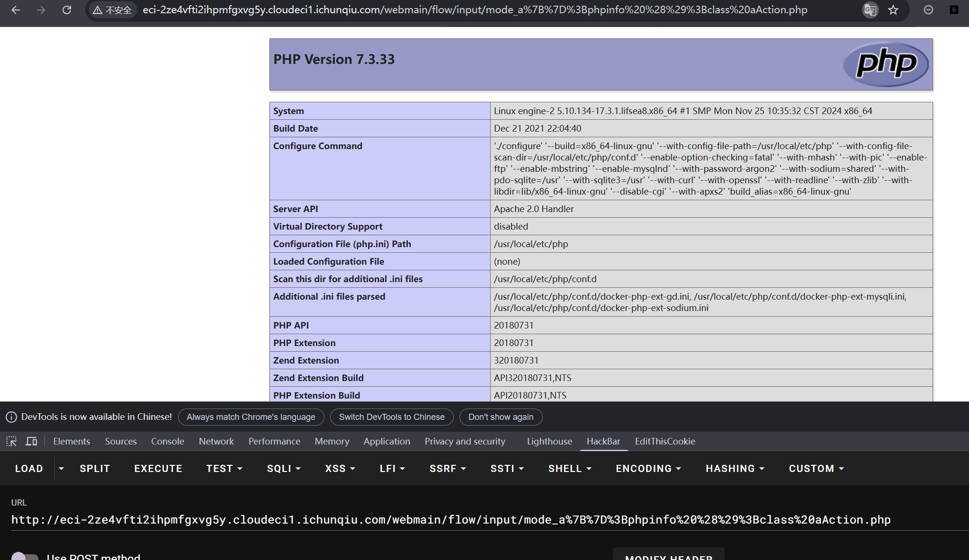Click the PHP logo image
Image resolution: width=969 pixels, height=560 pixels.
pyautogui.click(x=886, y=64)
